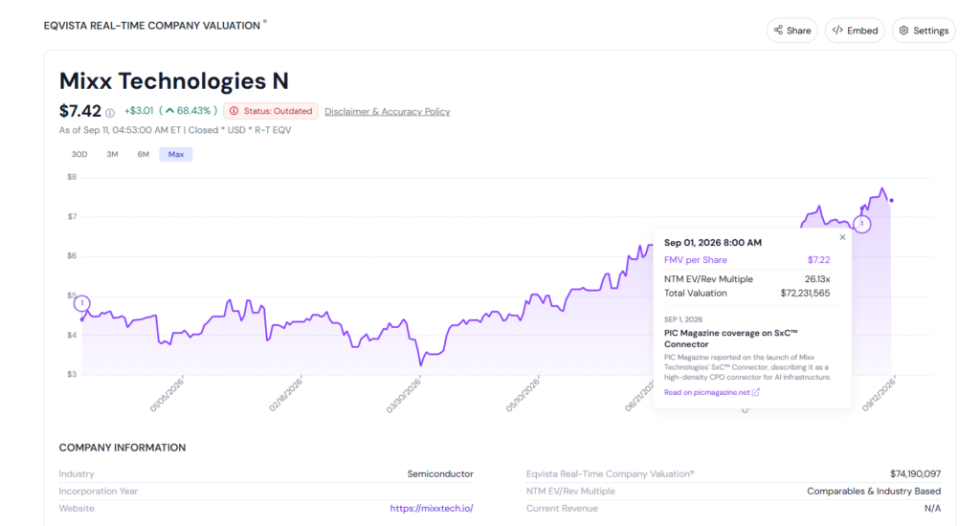
Task: Switch chart to 3M range
Action: [112, 154]
